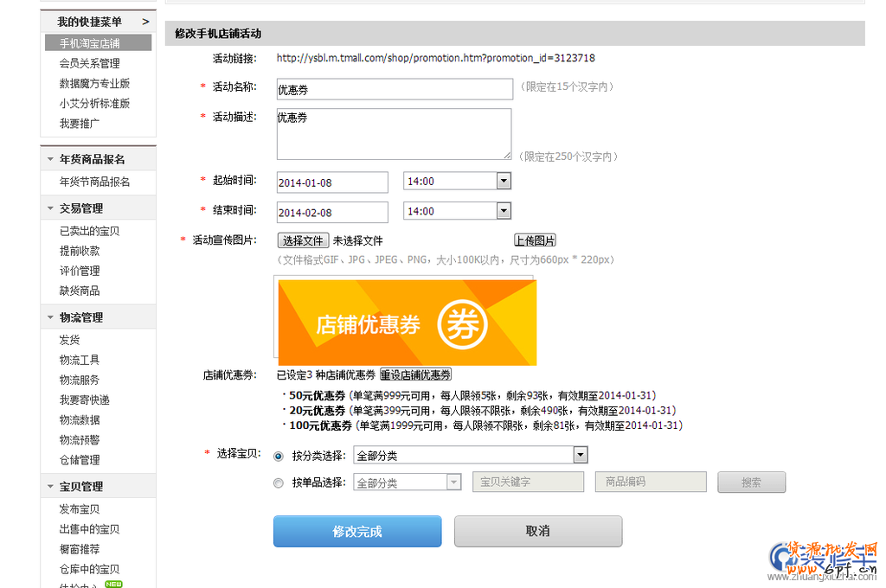886x588 pixels.
Task: Click the arrow beside 我的快捷菜单
Action: pyautogui.click(x=145, y=22)
